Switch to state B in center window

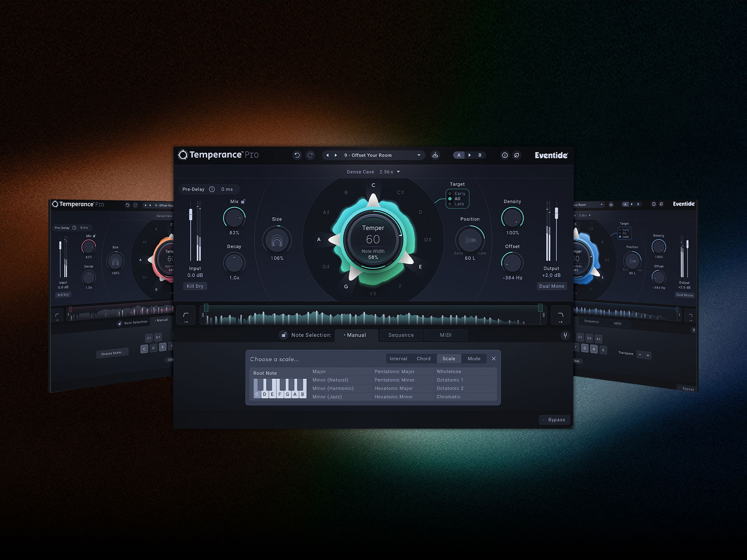point(480,155)
